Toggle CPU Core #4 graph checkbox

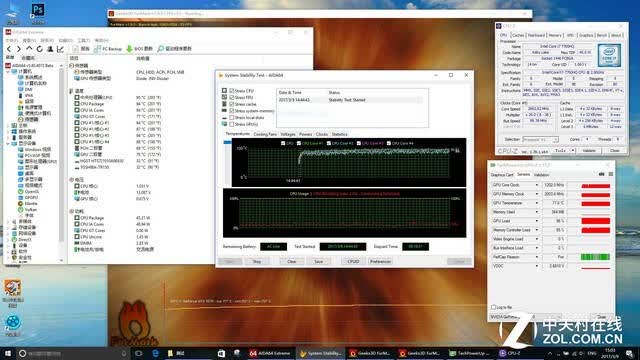point(389,143)
